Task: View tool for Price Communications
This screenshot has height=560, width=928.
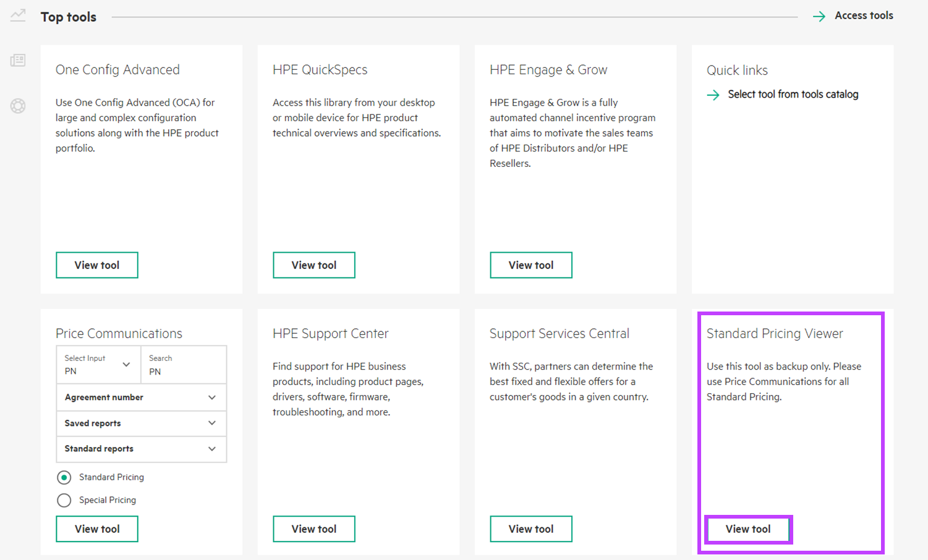Action: pos(97,529)
